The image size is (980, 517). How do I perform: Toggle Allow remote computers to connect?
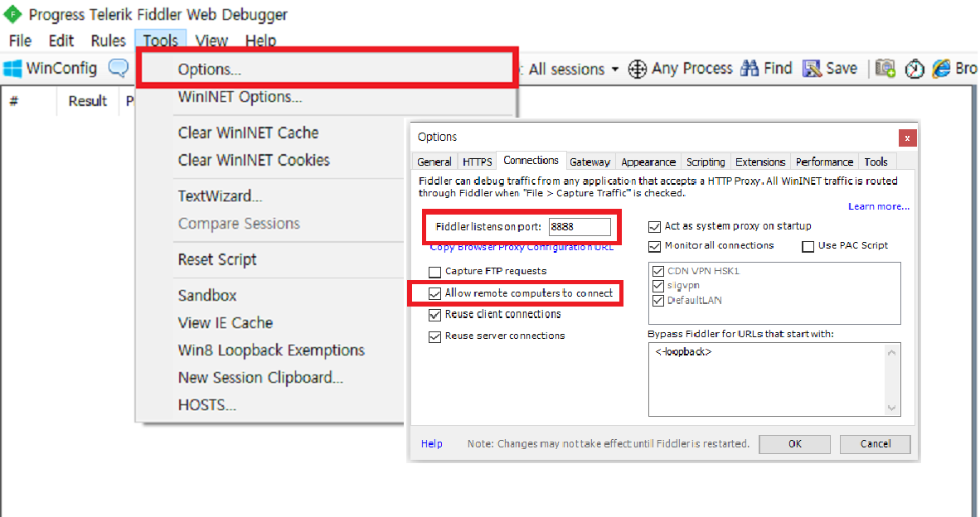point(434,293)
